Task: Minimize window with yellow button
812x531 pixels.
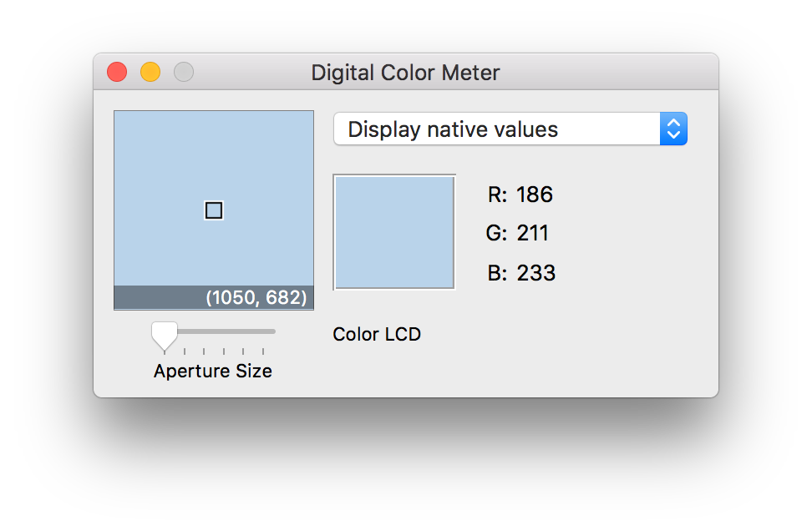Action: [x=150, y=72]
